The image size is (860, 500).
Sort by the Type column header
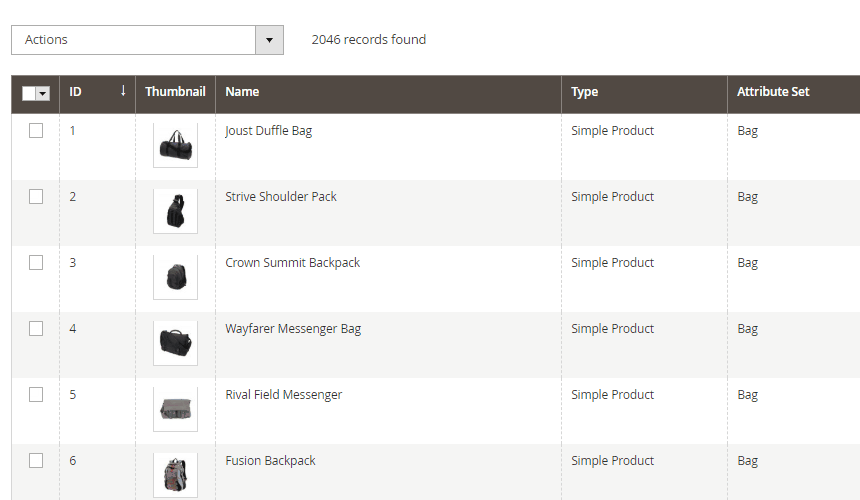(644, 92)
